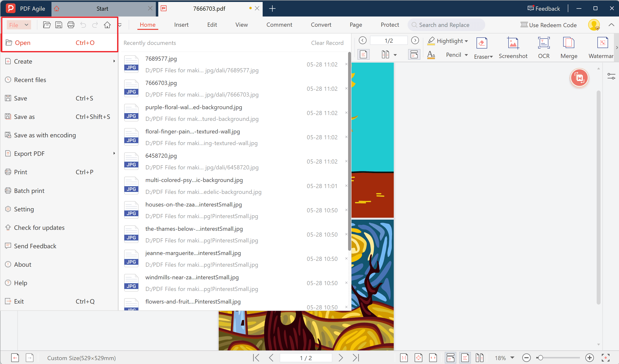Image resolution: width=619 pixels, height=364 pixels.
Task: Open the properties sliders panel icon
Action: [611, 76]
